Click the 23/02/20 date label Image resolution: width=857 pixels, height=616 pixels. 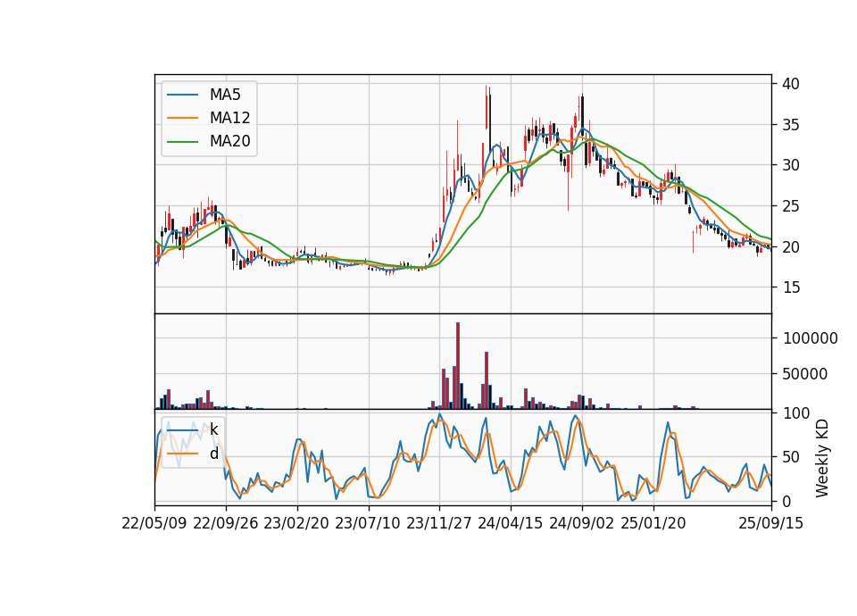(x=296, y=523)
